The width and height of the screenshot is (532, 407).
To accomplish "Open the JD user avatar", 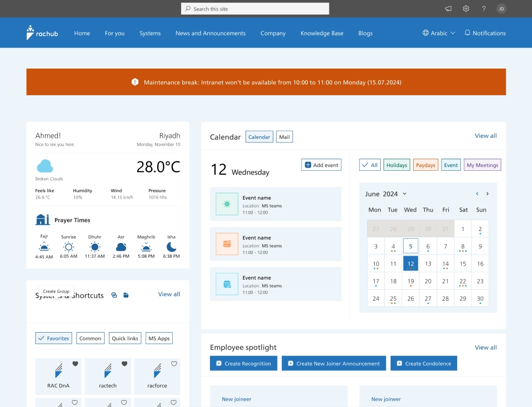I will 502,9.
